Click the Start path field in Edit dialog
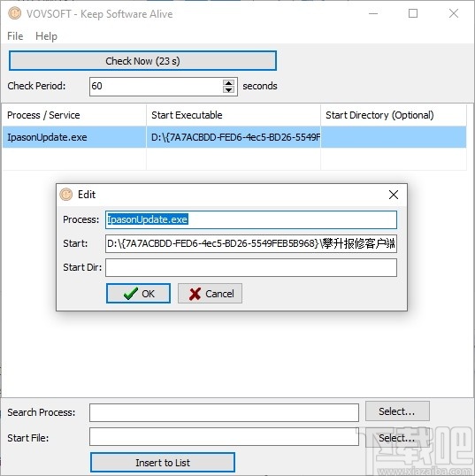The width and height of the screenshot is (475, 476). point(251,243)
